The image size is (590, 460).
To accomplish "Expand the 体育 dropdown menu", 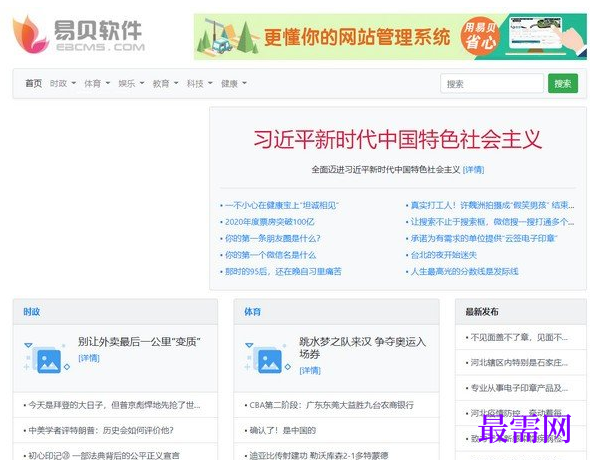I will click(x=97, y=83).
